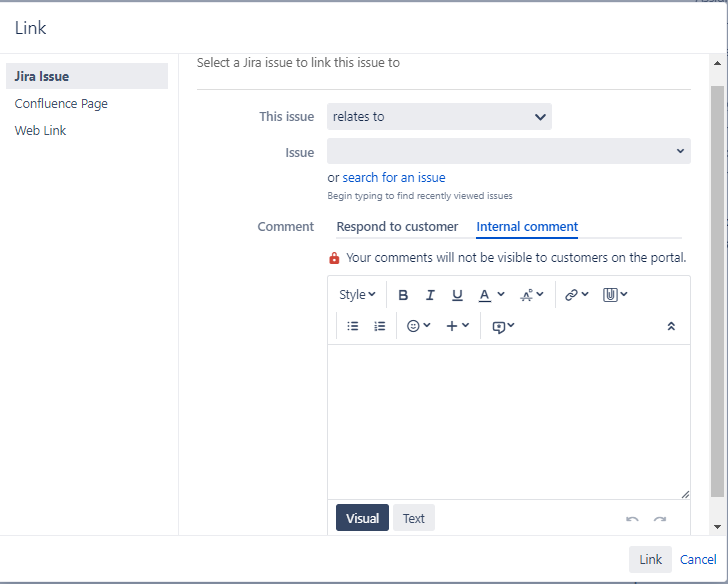
Task: Switch to Respond to customer tab
Action: (x=397, y=227)
